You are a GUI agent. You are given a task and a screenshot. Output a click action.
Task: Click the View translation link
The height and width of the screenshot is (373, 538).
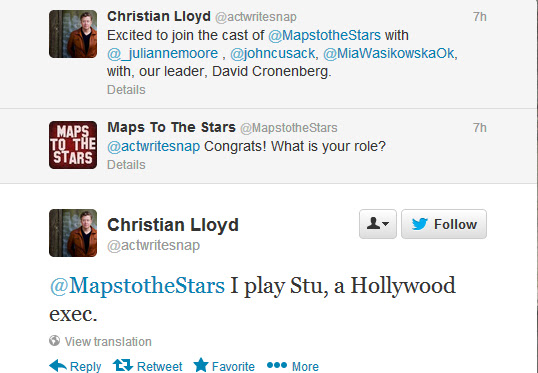(x=108, y=341)
